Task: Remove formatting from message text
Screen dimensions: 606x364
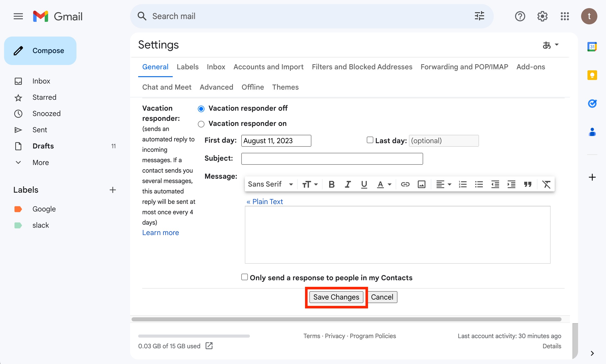Action: pyautogui.click(x=546, y=184)
